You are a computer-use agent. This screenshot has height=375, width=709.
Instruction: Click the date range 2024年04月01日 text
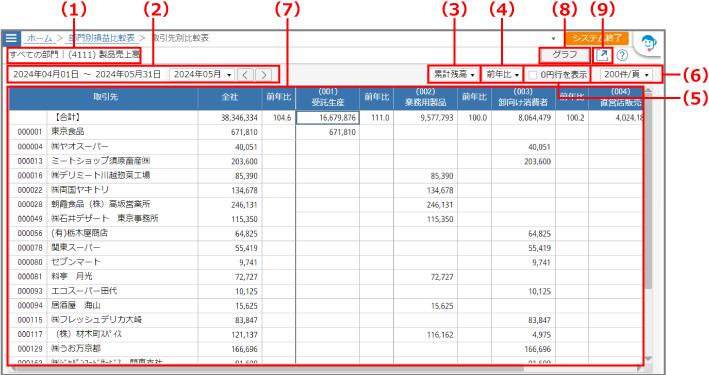(x=46, y=75)
